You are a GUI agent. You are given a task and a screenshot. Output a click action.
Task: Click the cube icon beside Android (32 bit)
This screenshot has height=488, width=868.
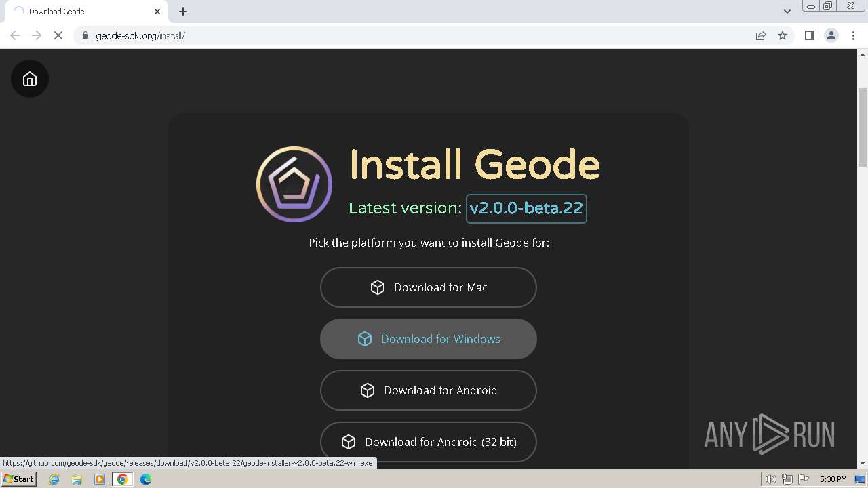tap(349, 442)
